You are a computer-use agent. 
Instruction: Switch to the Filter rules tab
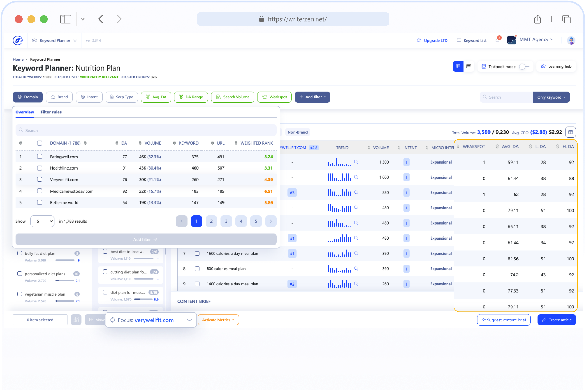pyautogui.click(x=51, y=112)
